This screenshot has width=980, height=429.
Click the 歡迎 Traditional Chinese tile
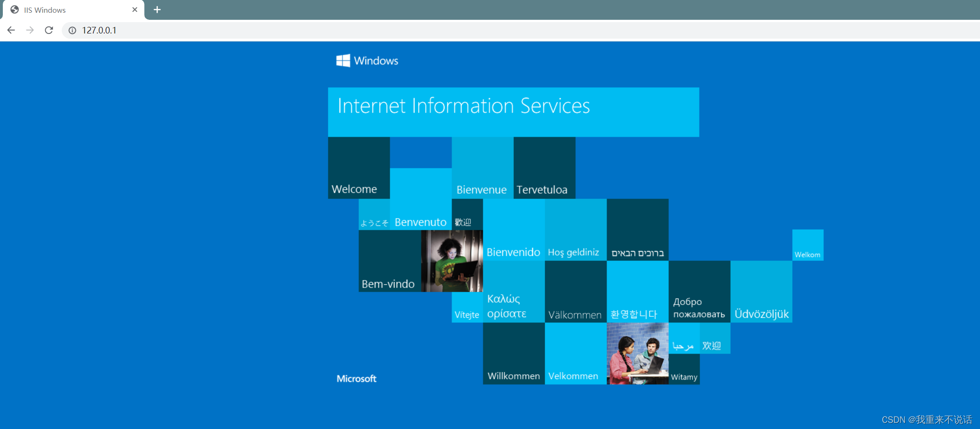coord(467,214)
